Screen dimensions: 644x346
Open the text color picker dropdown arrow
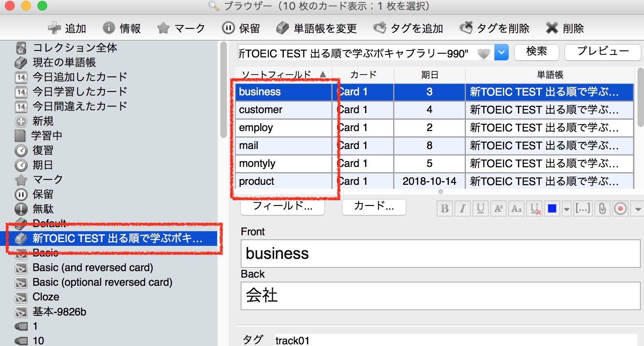point(567,209)
